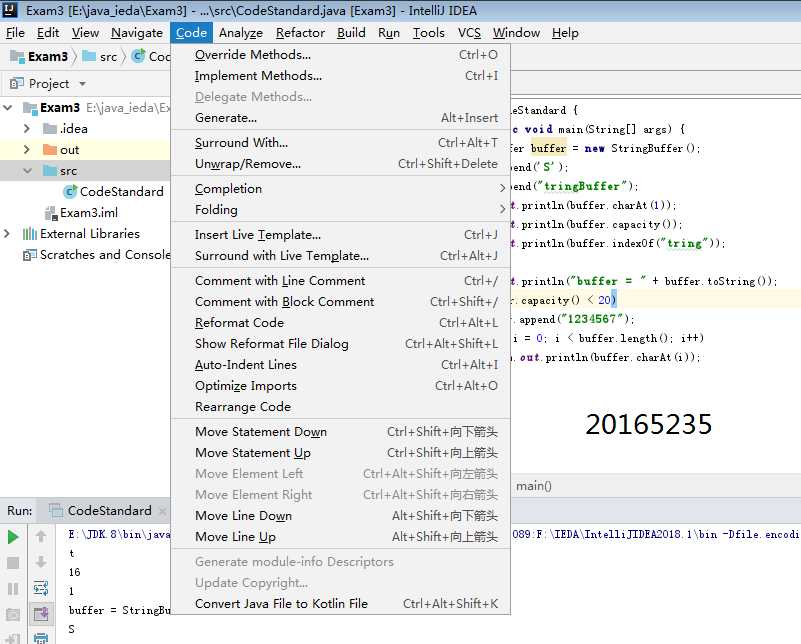The height and width of the screenshot is (644, 801).
Task: Open the Navigate menu
Action: 137,33
